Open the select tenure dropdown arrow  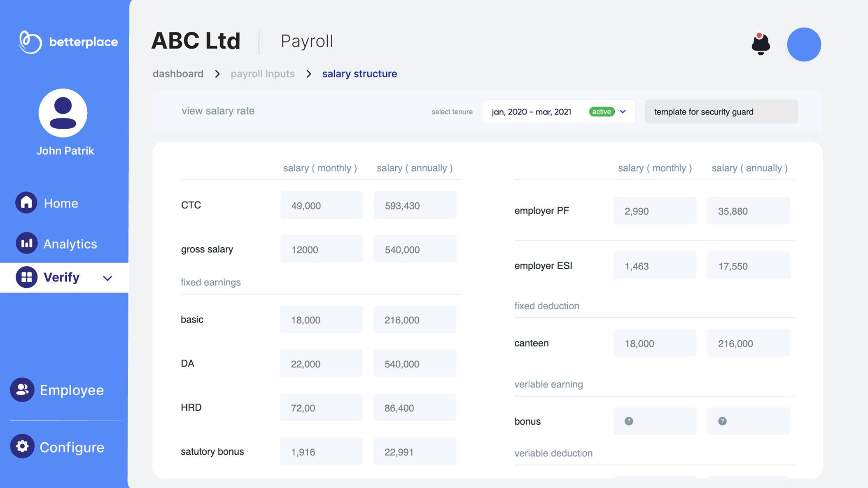(623, 112)
